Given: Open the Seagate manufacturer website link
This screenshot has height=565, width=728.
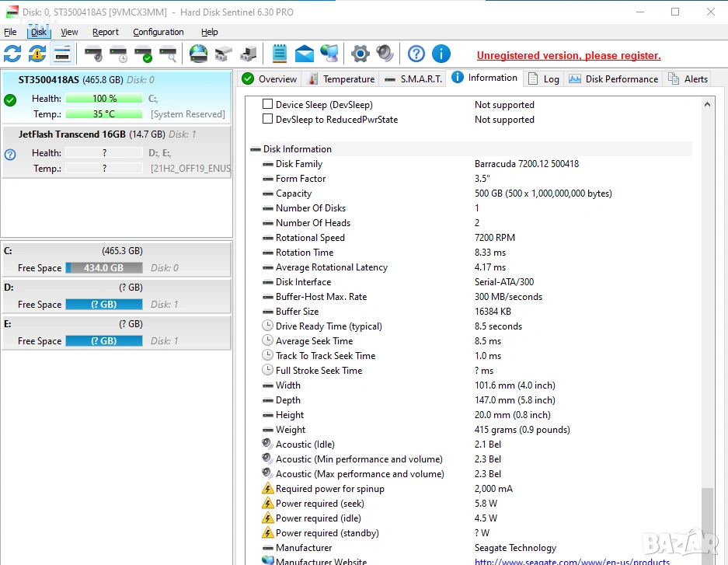Looking at the screenshot, I should click(572, 561).
